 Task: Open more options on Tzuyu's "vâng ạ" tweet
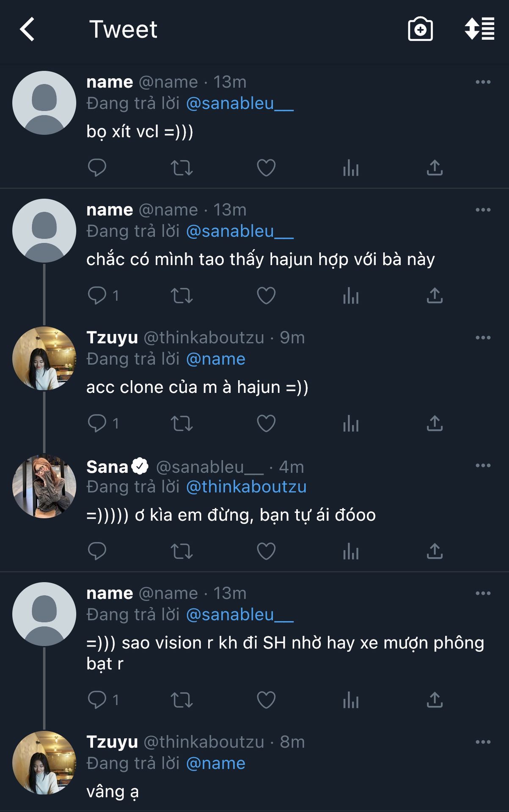(x=483, y=742)
